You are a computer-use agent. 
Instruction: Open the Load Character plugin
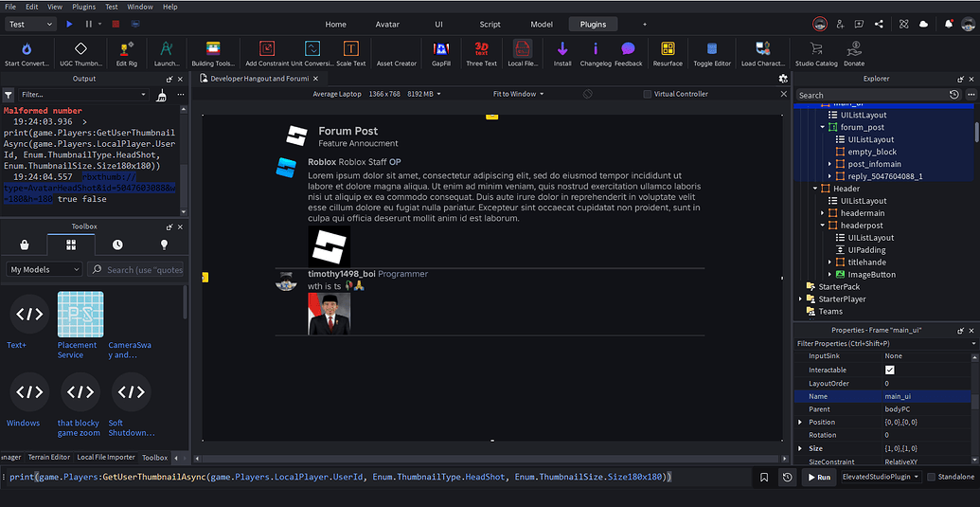click(x=762, y=49)
